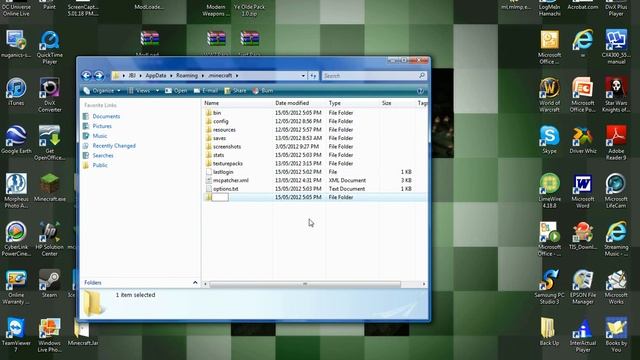Open Skype desktop shortcut

pos(549,140)
